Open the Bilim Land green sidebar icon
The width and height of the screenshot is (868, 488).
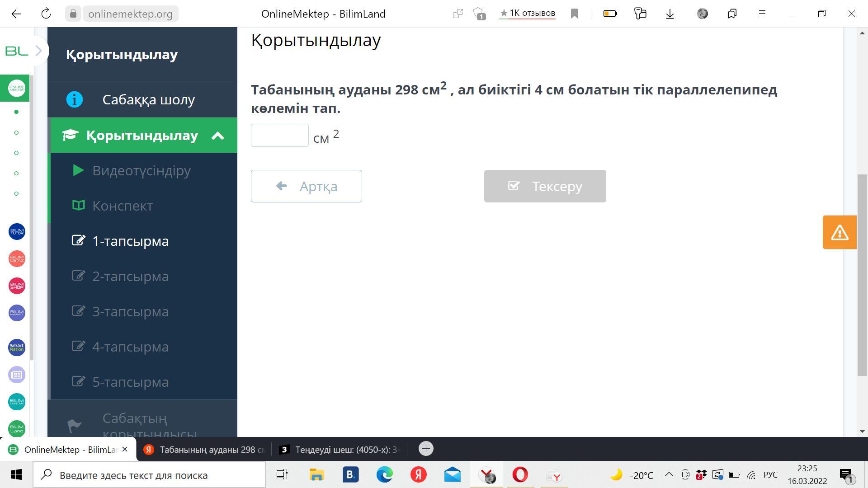(17, 428)
